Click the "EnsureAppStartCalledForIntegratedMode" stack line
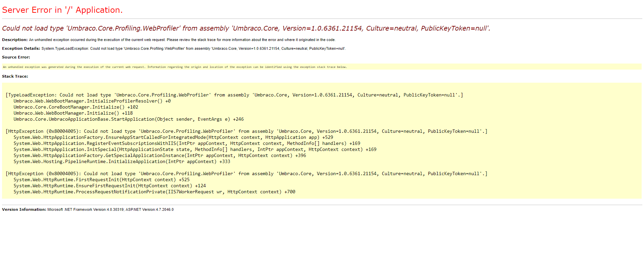644x277 pixels. click(173, 137)
